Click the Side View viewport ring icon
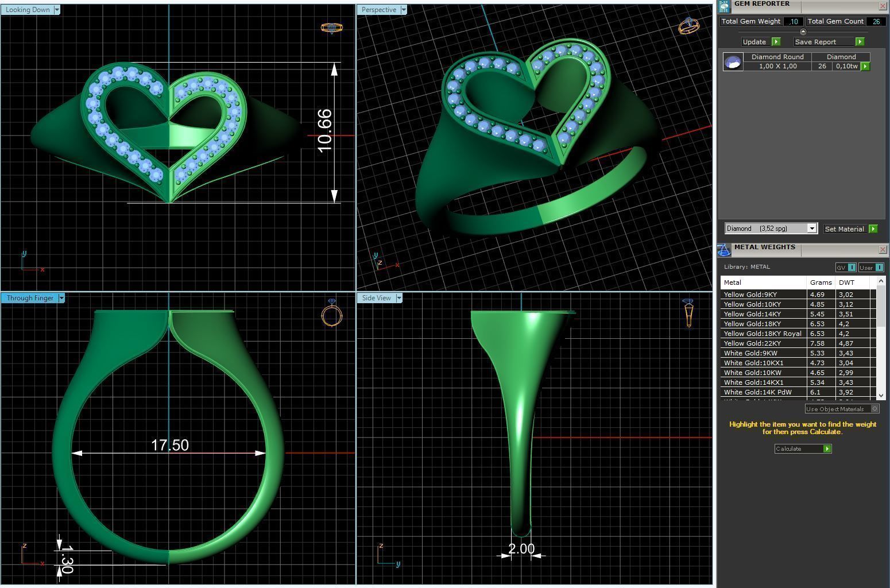 [x=688, y=313]
